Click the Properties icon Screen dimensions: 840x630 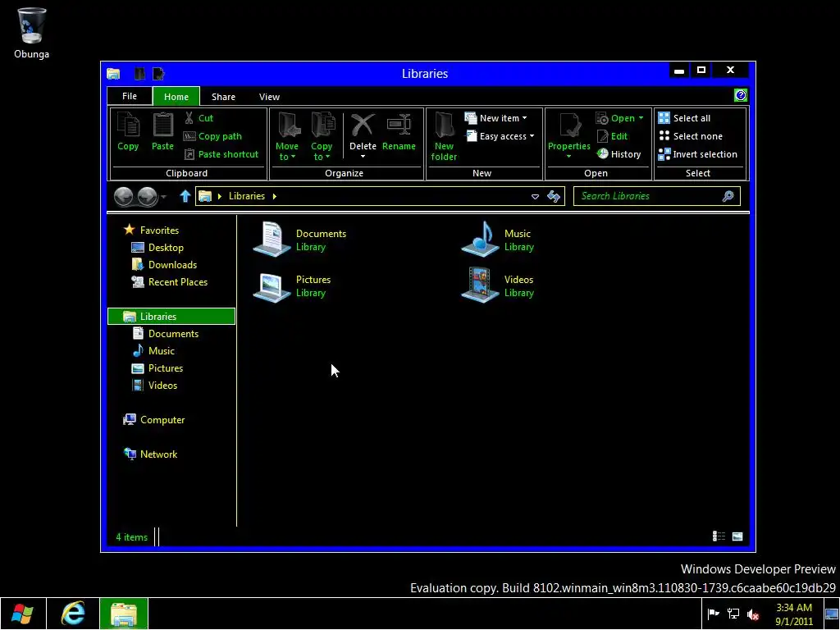tap(569, 126)
